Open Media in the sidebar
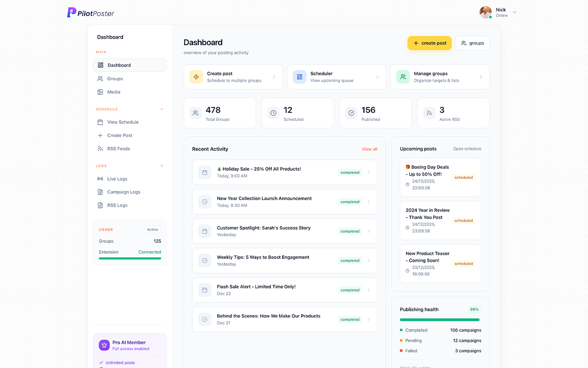The height and width of the screenshot is (368, 588). click(x=130, y=92)
